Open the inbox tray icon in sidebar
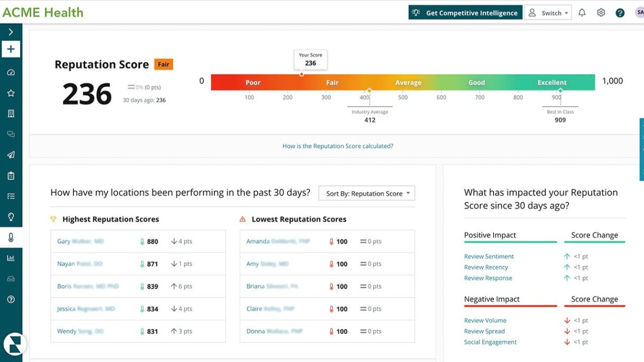 pos(11,279)
